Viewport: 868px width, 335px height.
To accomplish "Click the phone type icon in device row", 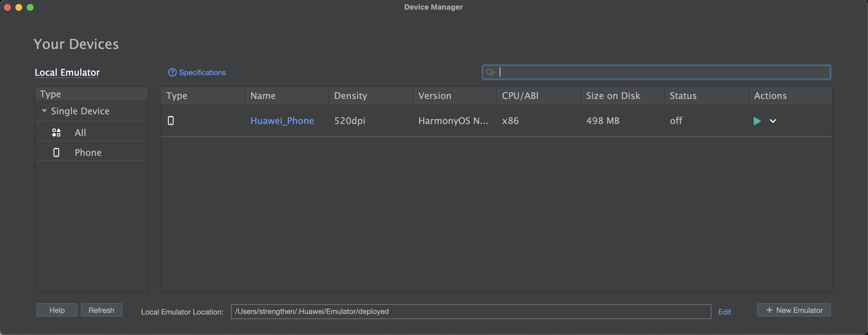I will click(x=171, y=121).
